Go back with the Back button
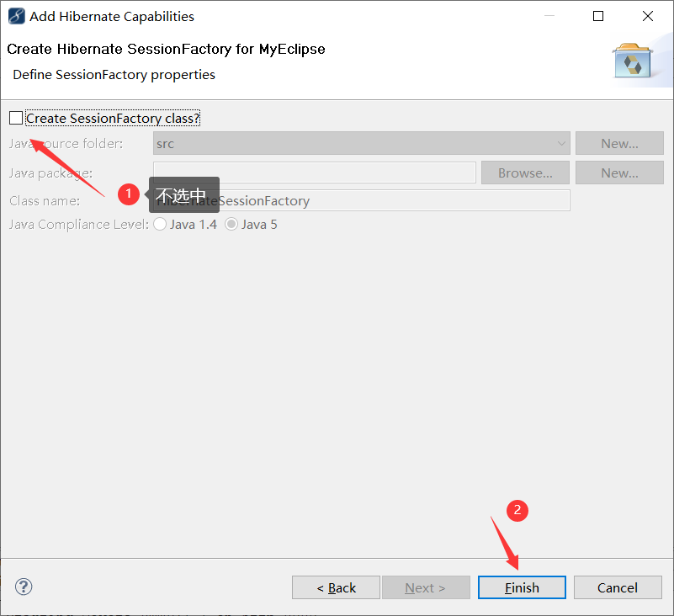674x616 pixels. tap(336, 587)
